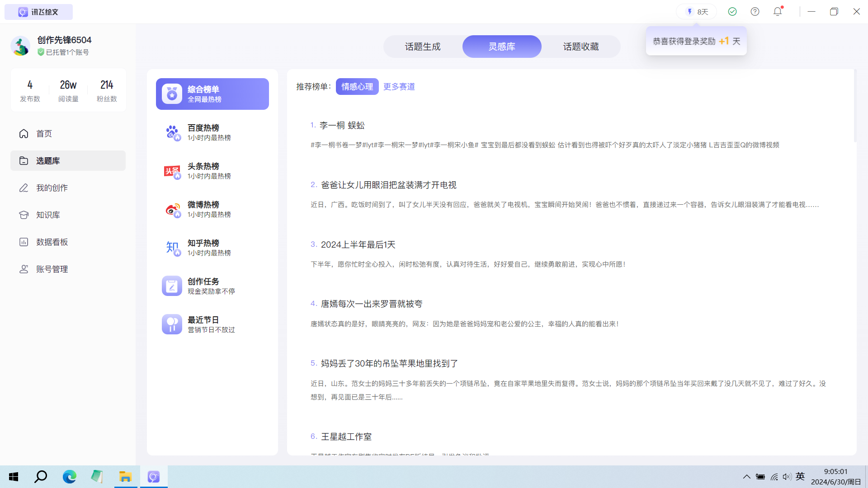The height and width of the screenshot is (488, 868).
Task: Switch to the 话题生成 tab
Action: (422, 47)
